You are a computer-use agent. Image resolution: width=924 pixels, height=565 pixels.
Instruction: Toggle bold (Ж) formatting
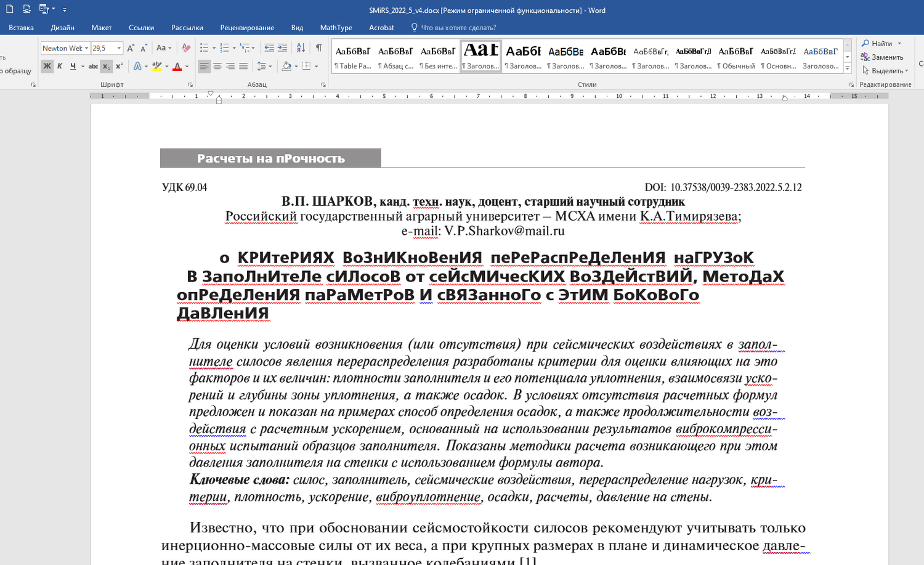coord(47,67)
